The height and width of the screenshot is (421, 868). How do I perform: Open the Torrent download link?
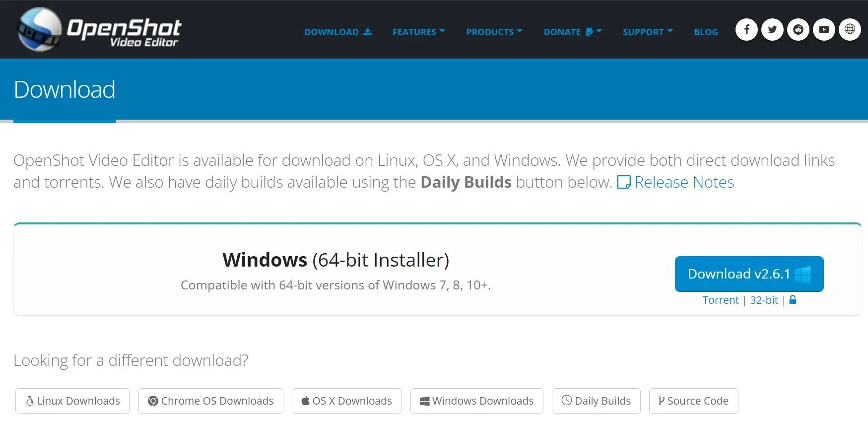(x=721, y=300)
